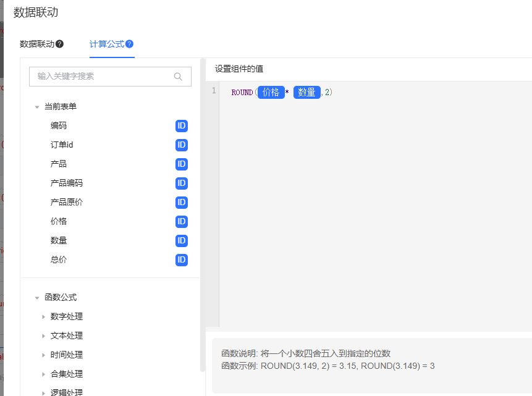532x396 pixels.
Task: Select the 编码 field in the list
Action: 59,125
